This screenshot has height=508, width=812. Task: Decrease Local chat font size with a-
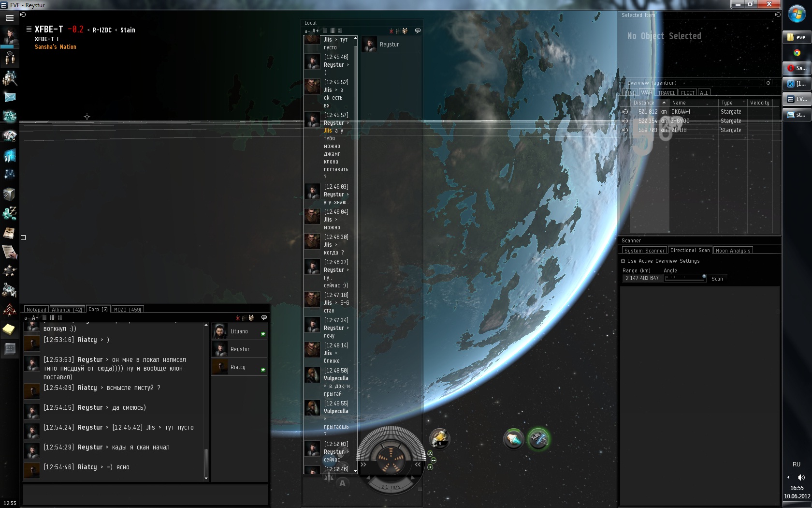point(307,31)
